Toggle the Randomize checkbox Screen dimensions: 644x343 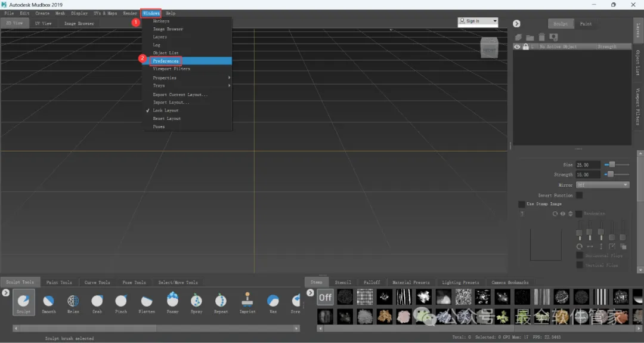[x=578, y=214]
